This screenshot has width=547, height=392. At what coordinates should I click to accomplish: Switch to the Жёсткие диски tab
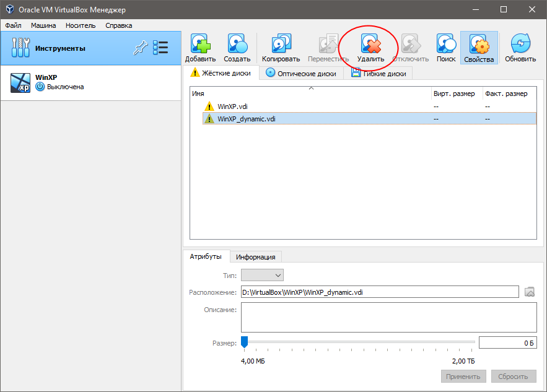click(221, 73)
